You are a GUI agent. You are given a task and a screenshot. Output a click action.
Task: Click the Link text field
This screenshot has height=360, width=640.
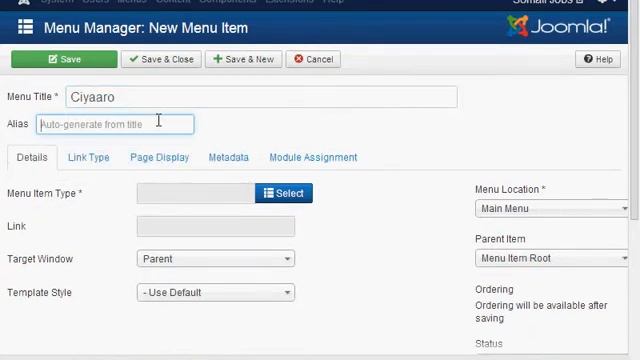[x=216, y=227]
